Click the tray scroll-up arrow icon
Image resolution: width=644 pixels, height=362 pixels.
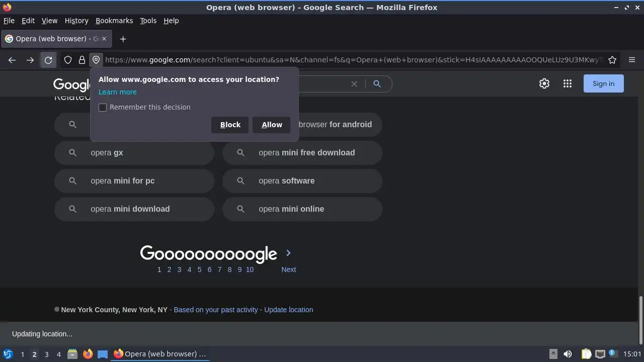(553, 353)
